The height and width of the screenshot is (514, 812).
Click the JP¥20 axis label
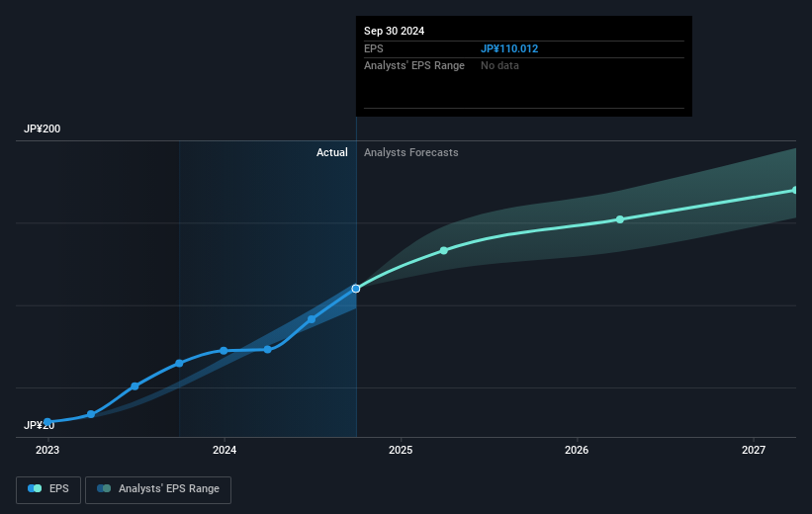39,425
